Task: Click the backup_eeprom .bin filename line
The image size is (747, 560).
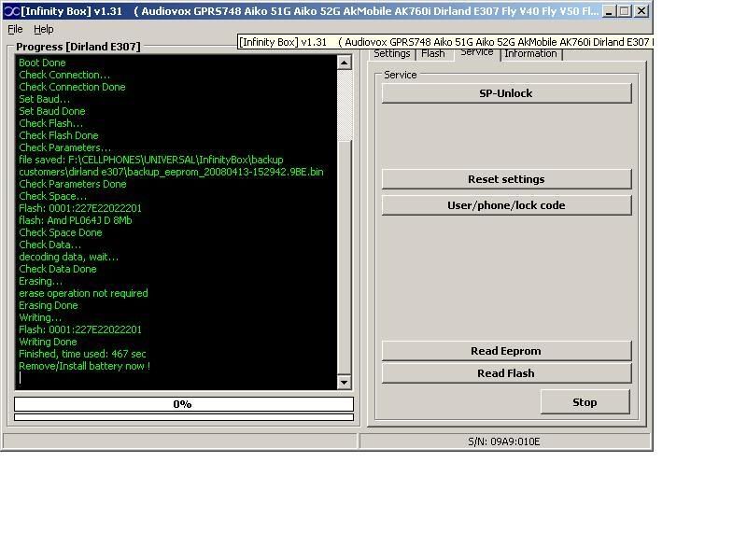Action: [171, 172]
